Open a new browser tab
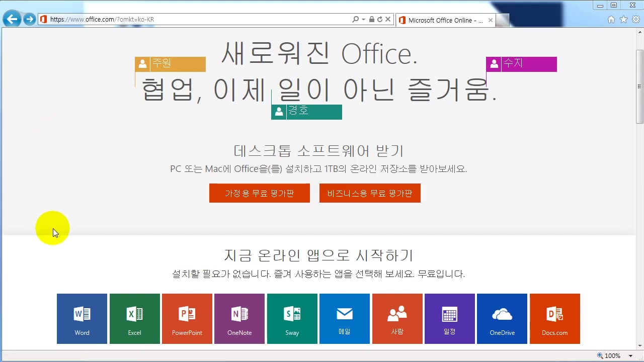The width and height of the screenshot is (644, 362). (x=503, y=20)
